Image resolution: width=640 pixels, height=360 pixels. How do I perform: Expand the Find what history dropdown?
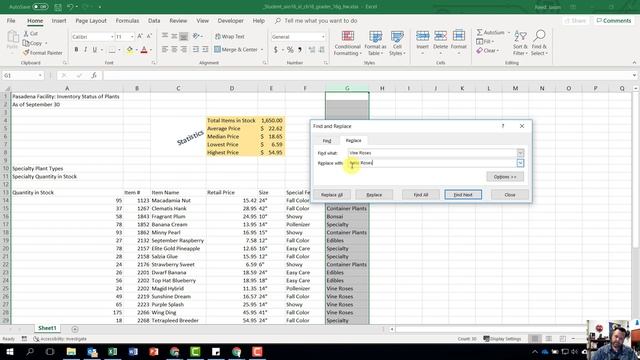pos(520,153)
